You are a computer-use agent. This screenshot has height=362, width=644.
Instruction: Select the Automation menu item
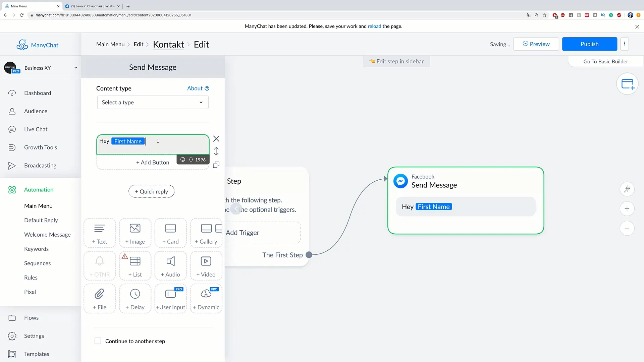pos(39,189)
